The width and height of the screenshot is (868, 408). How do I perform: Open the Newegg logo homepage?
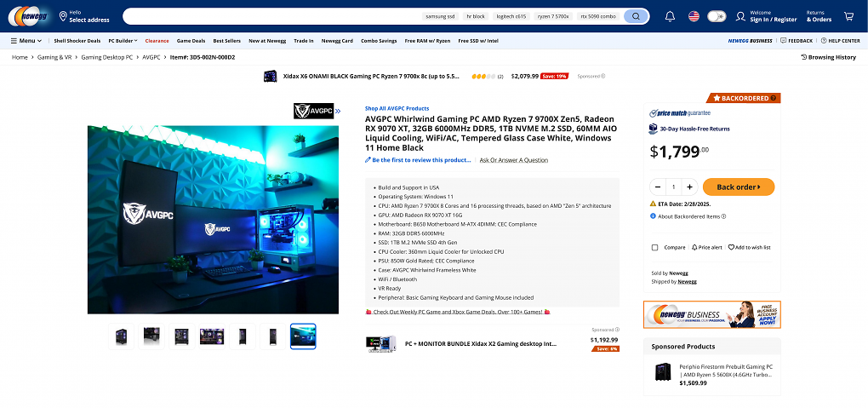29,16
